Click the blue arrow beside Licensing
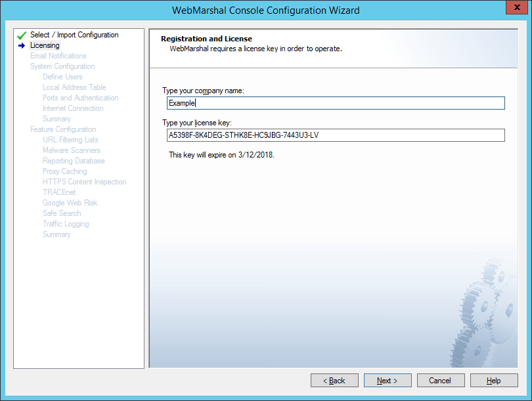This screenshot has width=532, height=401. (x=22, y=46)
